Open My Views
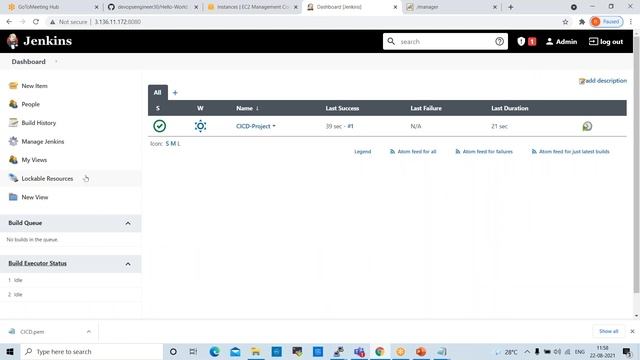 pos(34,160)
